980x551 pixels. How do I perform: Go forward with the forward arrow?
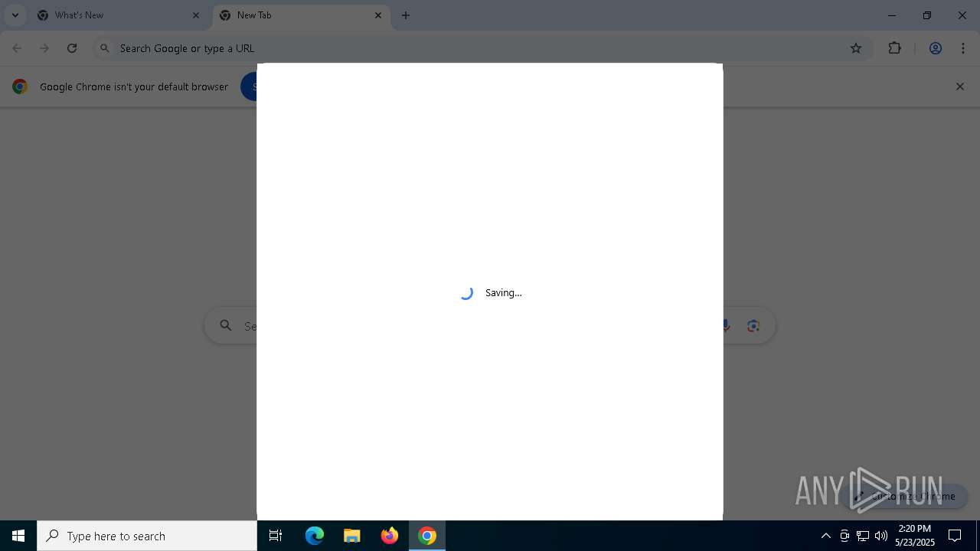(x=44, y=48)
